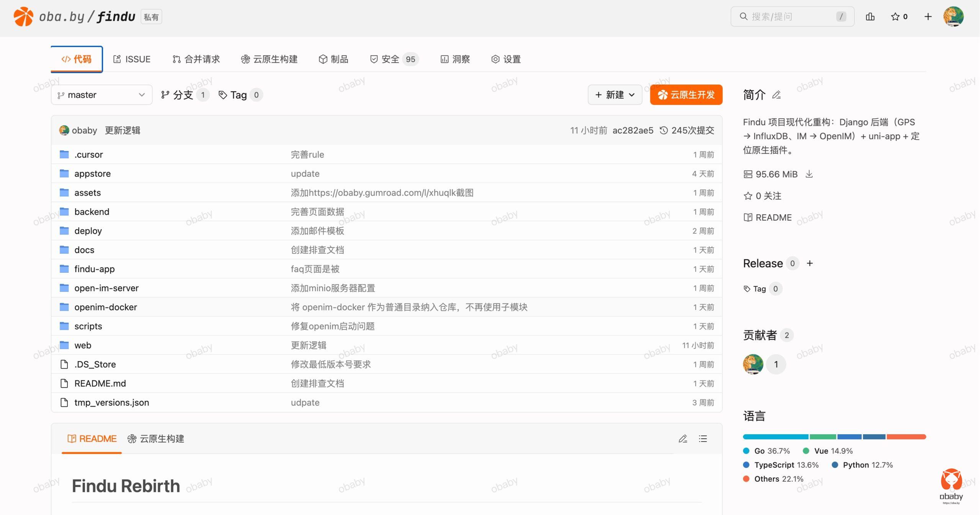
Task: Open the findu-app folder
Action: point(95,269)
